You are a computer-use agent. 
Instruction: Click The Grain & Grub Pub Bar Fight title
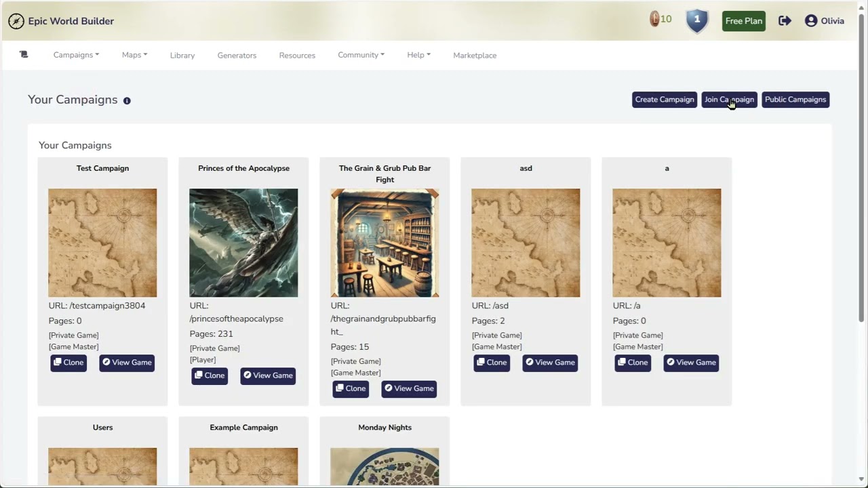(x=384, y=174)
